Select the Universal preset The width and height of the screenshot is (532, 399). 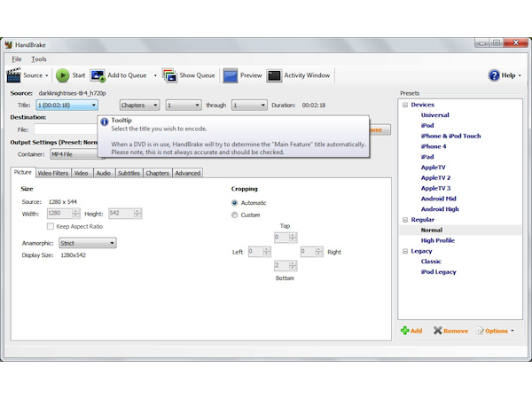[x=435, y=115]
